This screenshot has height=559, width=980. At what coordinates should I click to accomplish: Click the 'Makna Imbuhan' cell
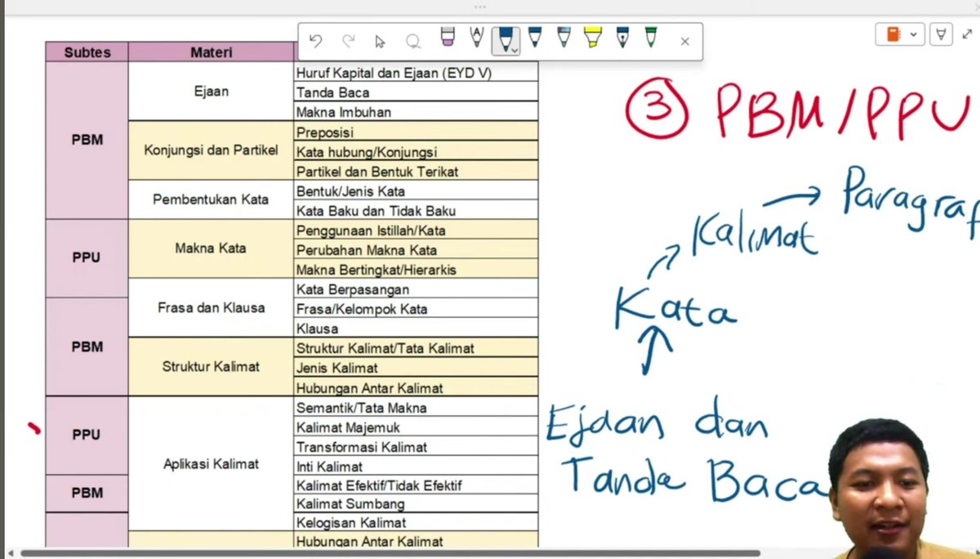(x=416, y=111)
